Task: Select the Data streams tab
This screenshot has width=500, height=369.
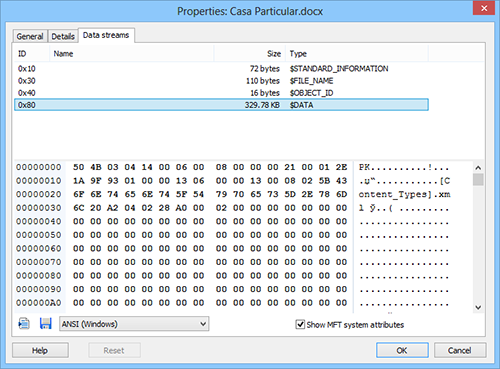Action: click(106, 35)
